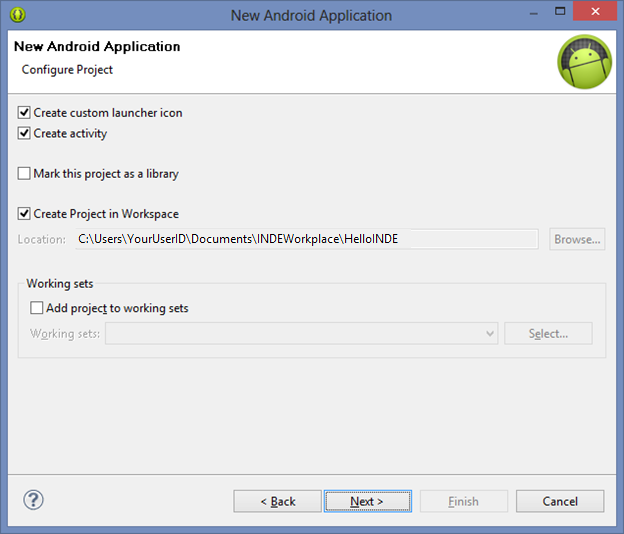Viewport: 624px width, 534px height.
Task: Click inside the Location path field
Action: tap(305, 239)
